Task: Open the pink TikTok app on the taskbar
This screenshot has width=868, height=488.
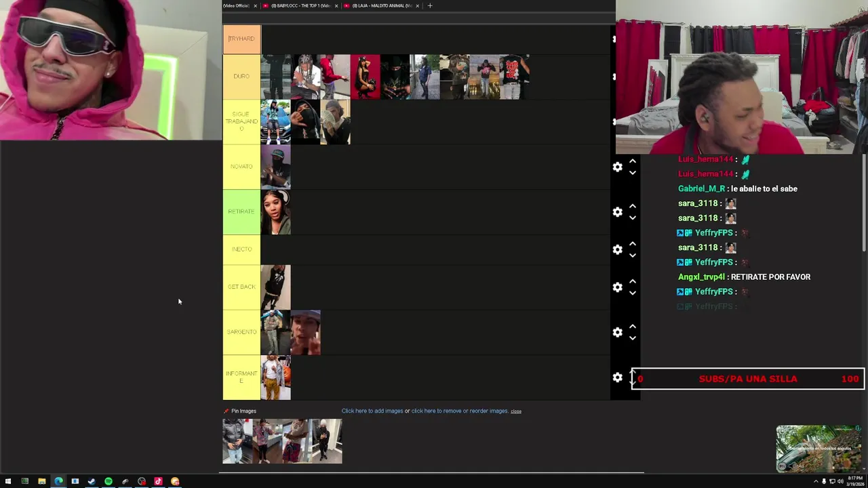Action: tap(158, 481)
